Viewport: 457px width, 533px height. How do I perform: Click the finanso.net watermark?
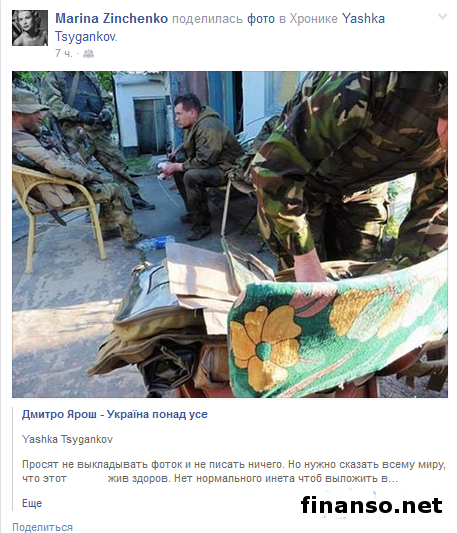tap(371, 505)
